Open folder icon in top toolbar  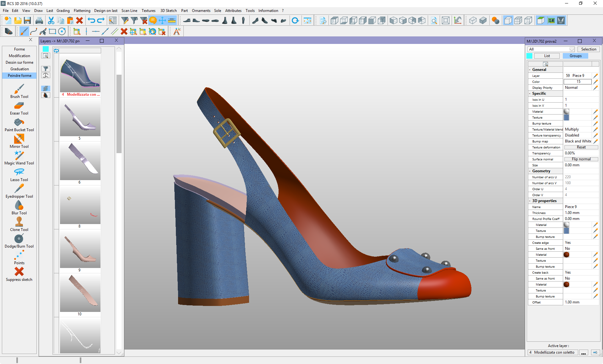click(18, 21)
